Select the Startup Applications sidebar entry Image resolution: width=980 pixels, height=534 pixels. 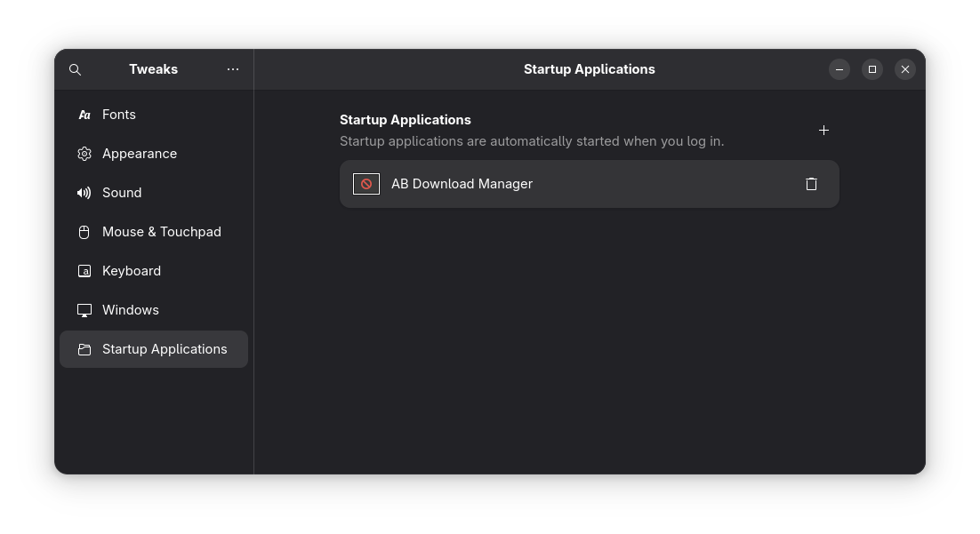tap(154, 349)
